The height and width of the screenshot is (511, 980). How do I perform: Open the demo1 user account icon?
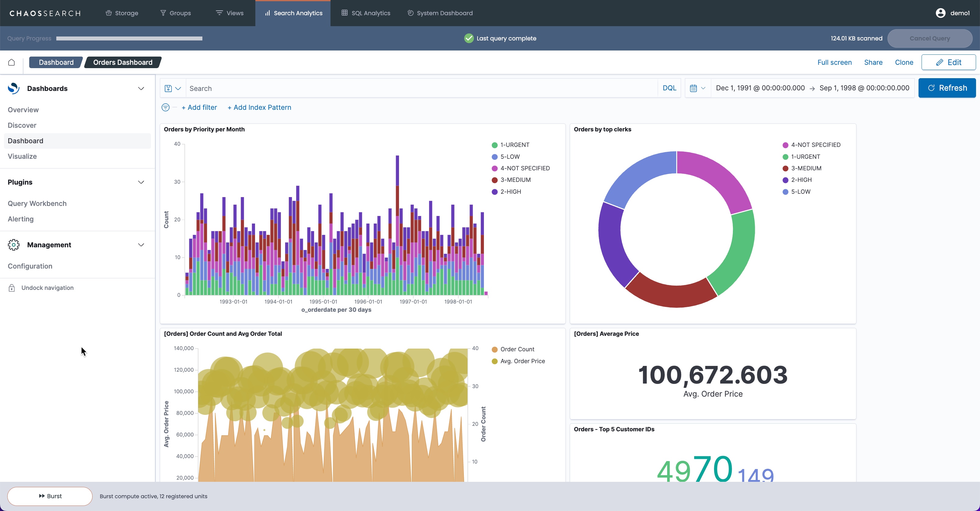click(x=941, y=12)
